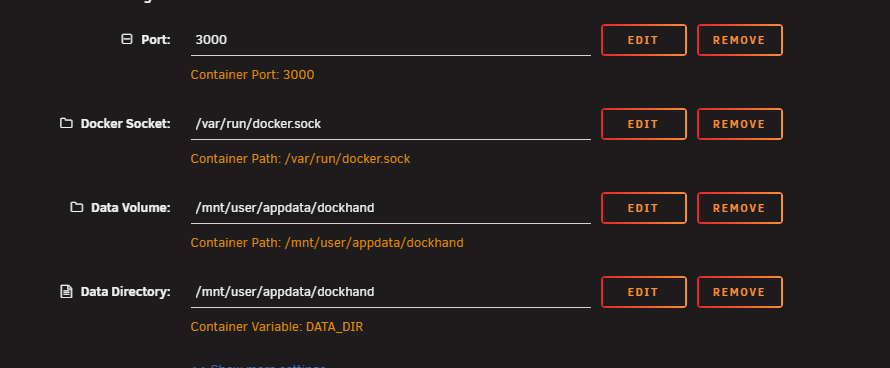Click the Docker Socket label text
This screenshot has height=368, width=890.
(125, 124)
